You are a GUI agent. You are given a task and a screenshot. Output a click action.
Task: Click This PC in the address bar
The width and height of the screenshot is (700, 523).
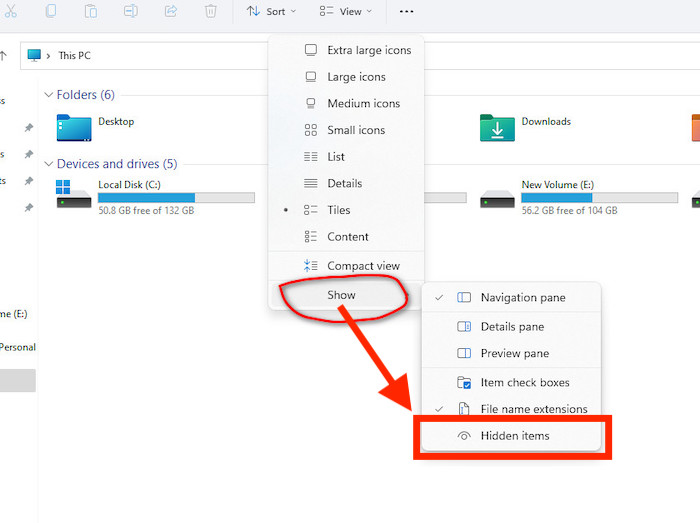coord(75,56)
